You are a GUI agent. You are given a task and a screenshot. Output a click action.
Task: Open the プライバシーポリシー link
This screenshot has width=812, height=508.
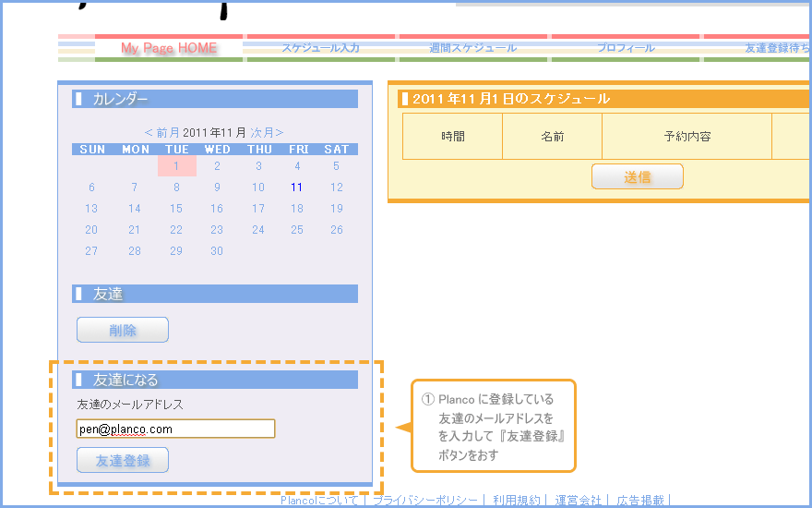coord(425,501)
